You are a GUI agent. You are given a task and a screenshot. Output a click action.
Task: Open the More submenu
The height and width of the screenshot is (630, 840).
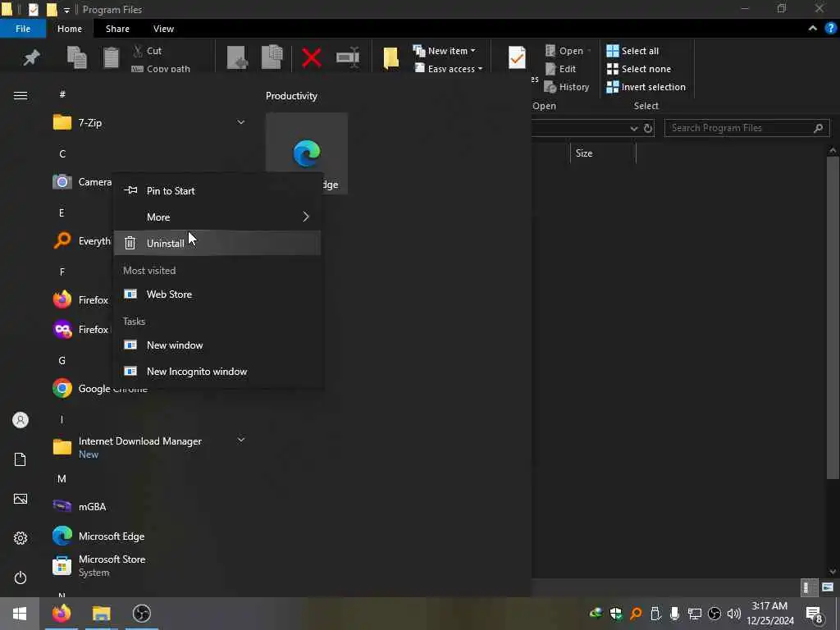click(x=217, y=217)
